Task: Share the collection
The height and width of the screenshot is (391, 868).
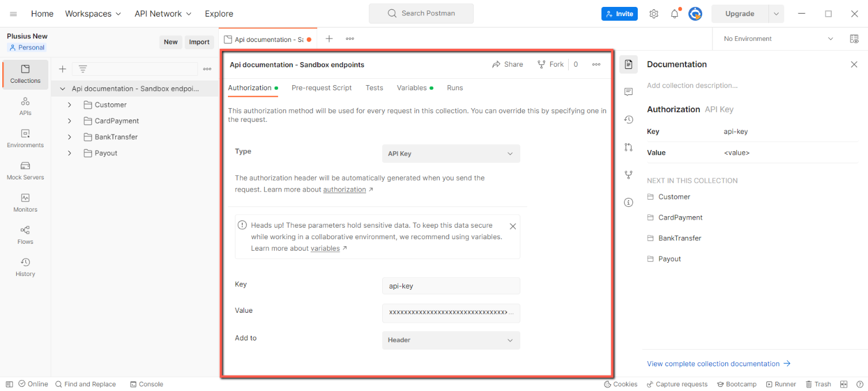Action: (507, 64)
